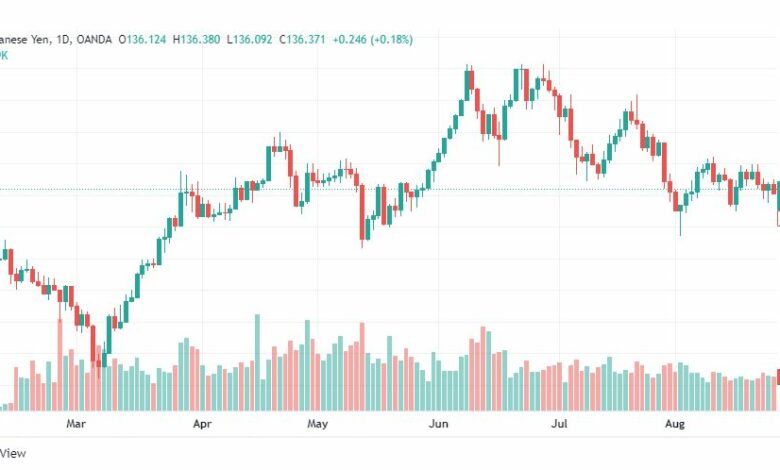This screenshot has width=780, height=470.
Task: Select the May label on time axis
Action: [317, 424]
